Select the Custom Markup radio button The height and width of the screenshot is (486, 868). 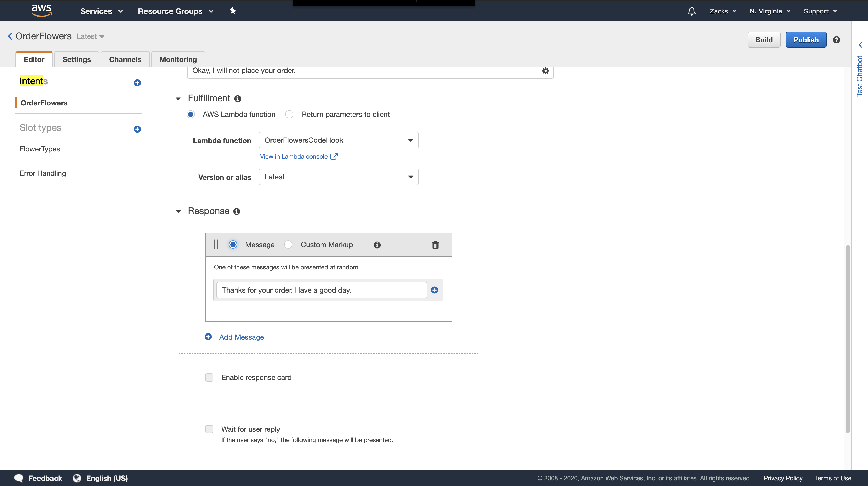288,245
